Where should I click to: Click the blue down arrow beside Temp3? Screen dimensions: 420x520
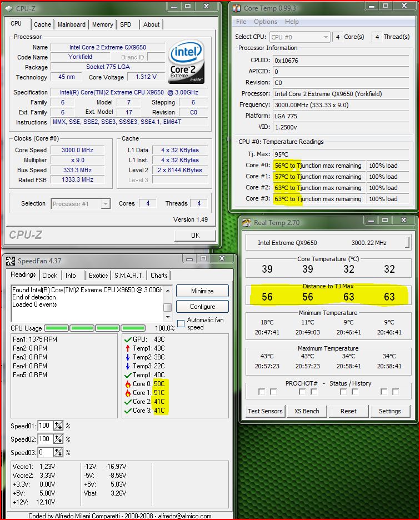click(x=128, y=366)
